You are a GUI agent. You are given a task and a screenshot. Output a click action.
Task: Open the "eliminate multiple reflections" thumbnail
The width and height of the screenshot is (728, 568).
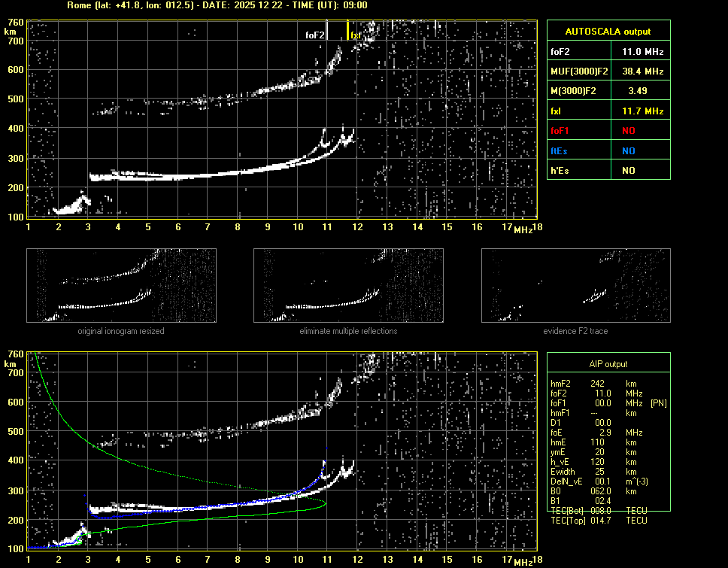348,286
